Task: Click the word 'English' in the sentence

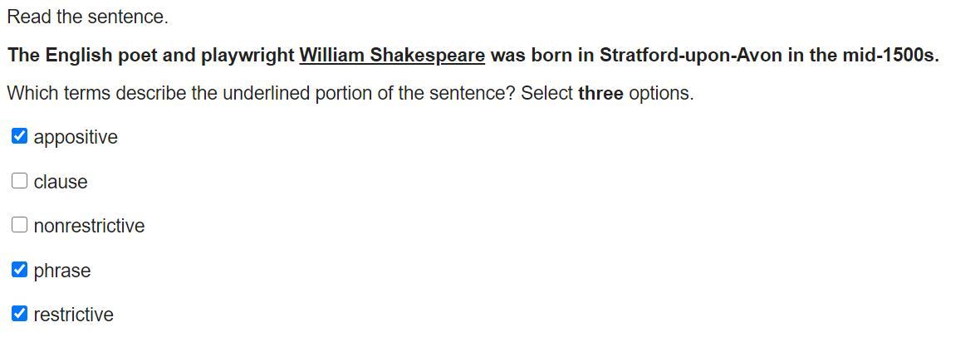Action: click(x=78, y=56)
